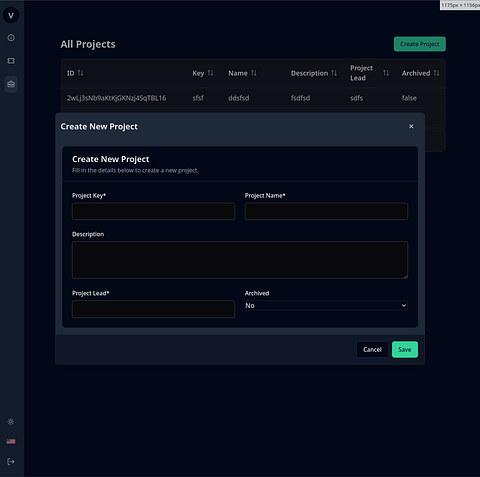The image size is (480, 477).
Task: Sort by Project Lead column arrows
Action: click(x=386, y=73)
